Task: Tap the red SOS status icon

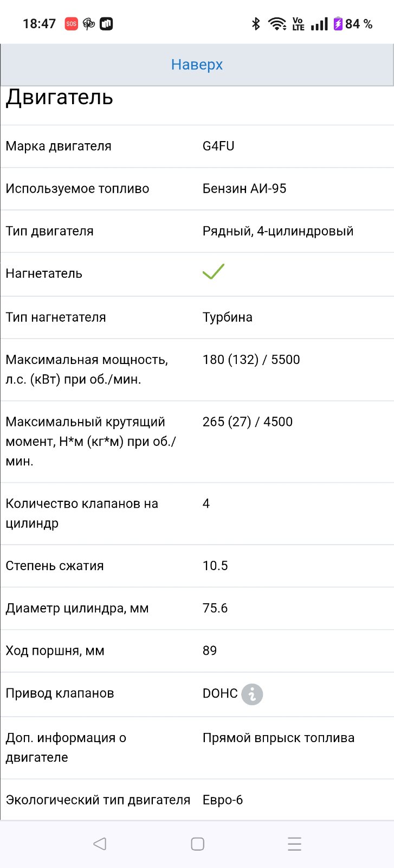Action: 71,24
